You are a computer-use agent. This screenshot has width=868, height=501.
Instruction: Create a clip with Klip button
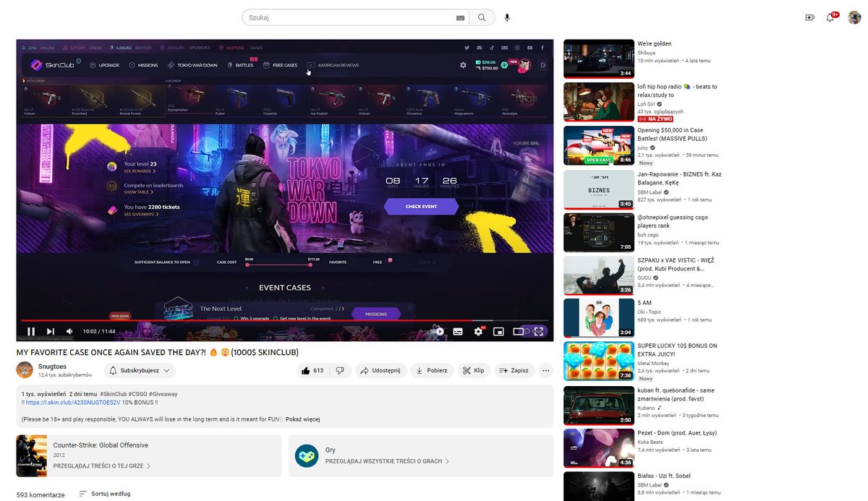point(474,370)
